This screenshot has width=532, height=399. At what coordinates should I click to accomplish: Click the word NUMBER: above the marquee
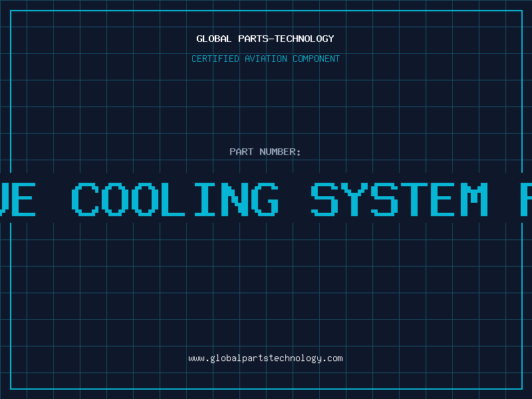point(280,152)
